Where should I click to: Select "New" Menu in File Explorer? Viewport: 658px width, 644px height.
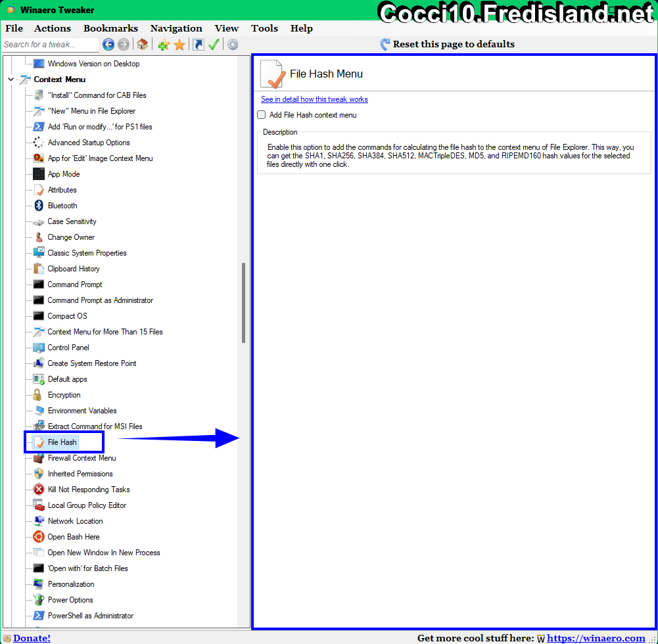(x=91, y=111)
